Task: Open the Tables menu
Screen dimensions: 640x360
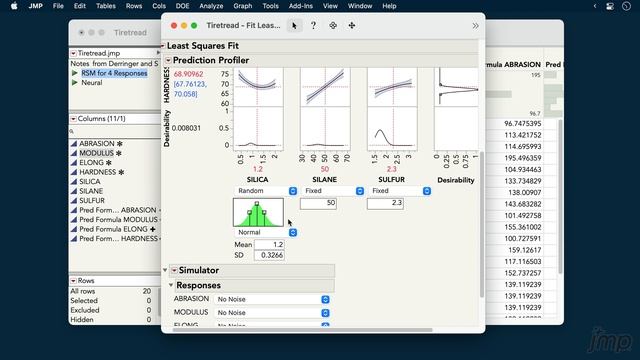Action: 106,6
